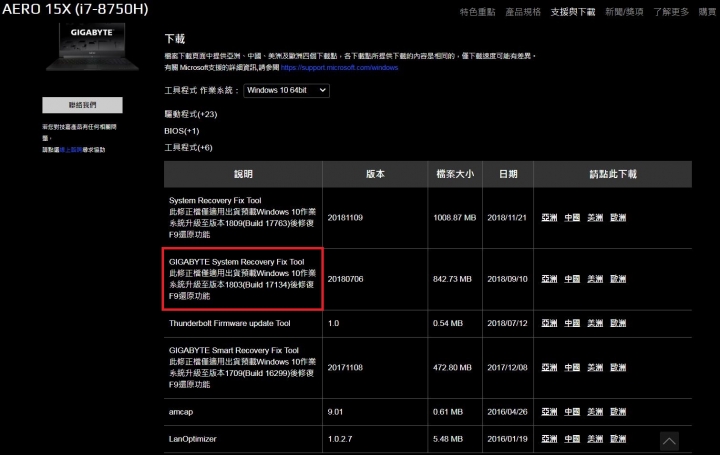Click the 說明 column header
The height and width of the screenshot is (455, 720).
[243, 174]
